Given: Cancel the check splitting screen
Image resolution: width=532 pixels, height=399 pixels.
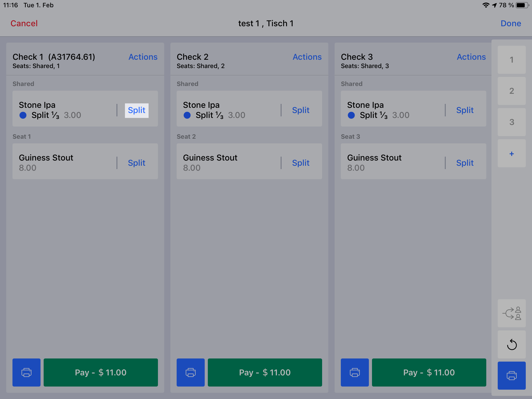Looking at the screenshot, I should click(x=24, y=23).
